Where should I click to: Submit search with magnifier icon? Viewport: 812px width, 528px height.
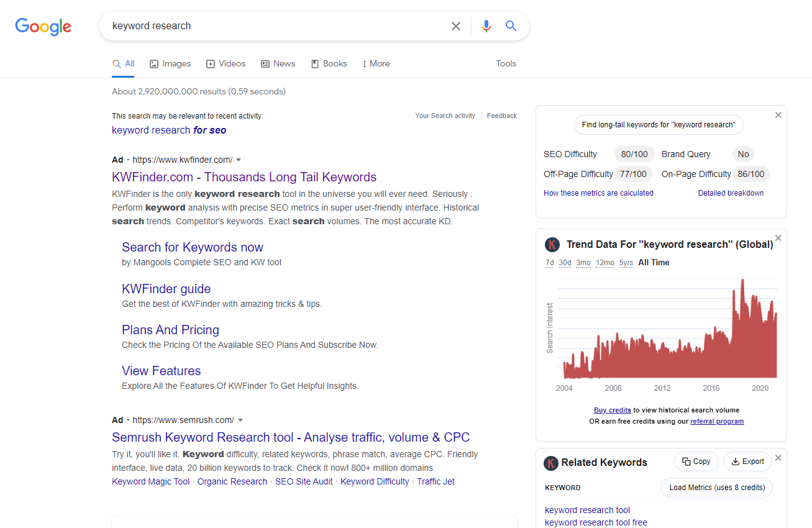click(x=511, y=26)
